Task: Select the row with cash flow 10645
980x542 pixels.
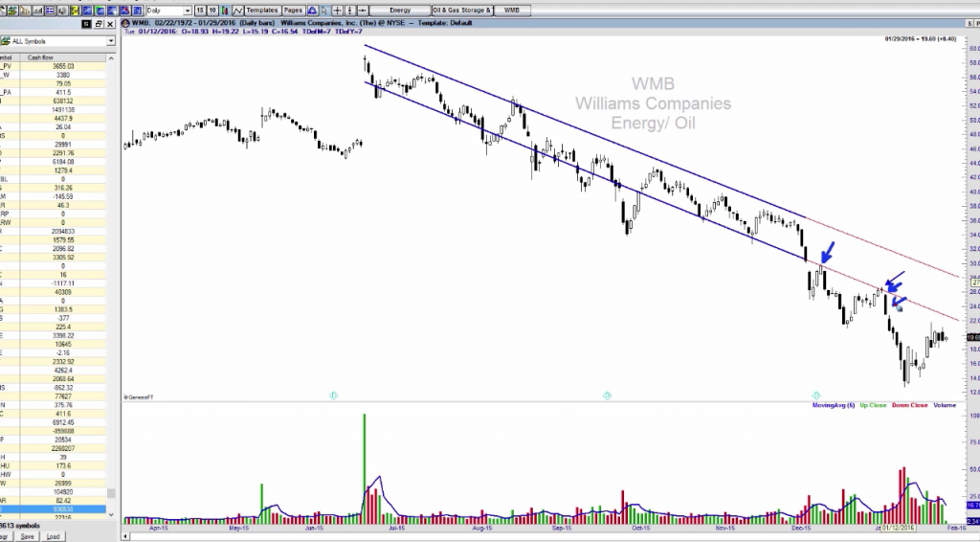Action: 54,345
